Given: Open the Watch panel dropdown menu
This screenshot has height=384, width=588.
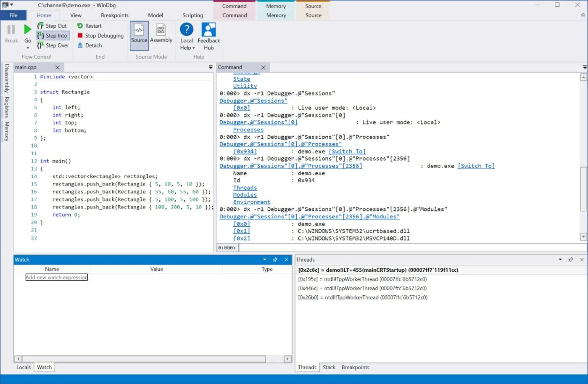Looking at the screenshot, I should (x=264, y=260).
